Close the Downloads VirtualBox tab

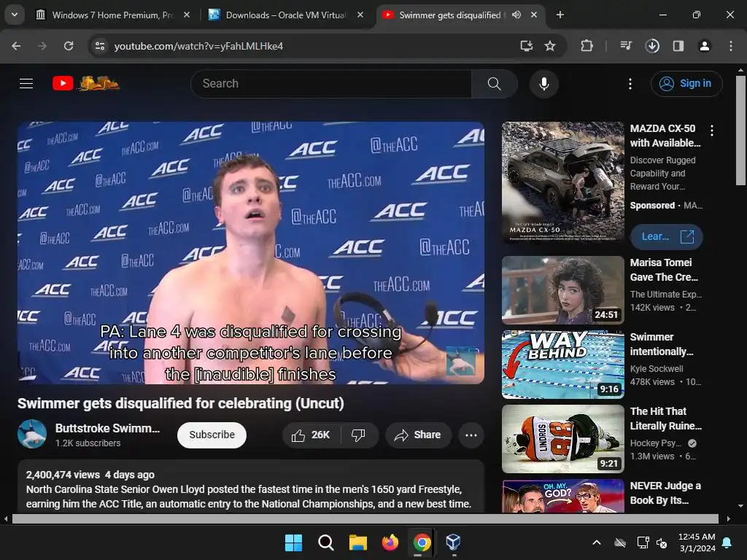point(360,15)
